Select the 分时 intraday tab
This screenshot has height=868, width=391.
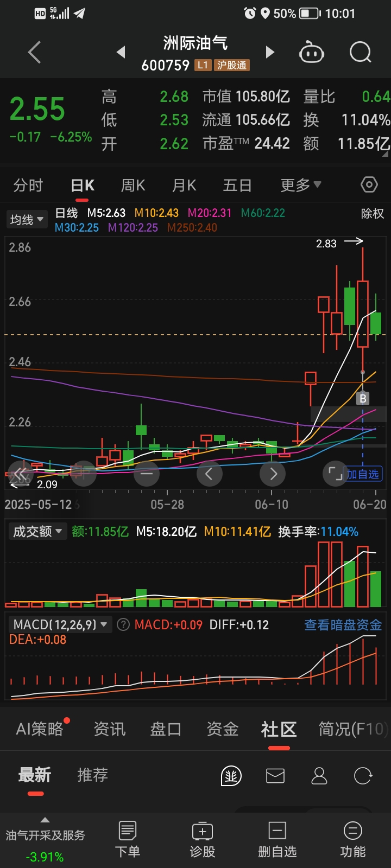[x=28, y=186]
